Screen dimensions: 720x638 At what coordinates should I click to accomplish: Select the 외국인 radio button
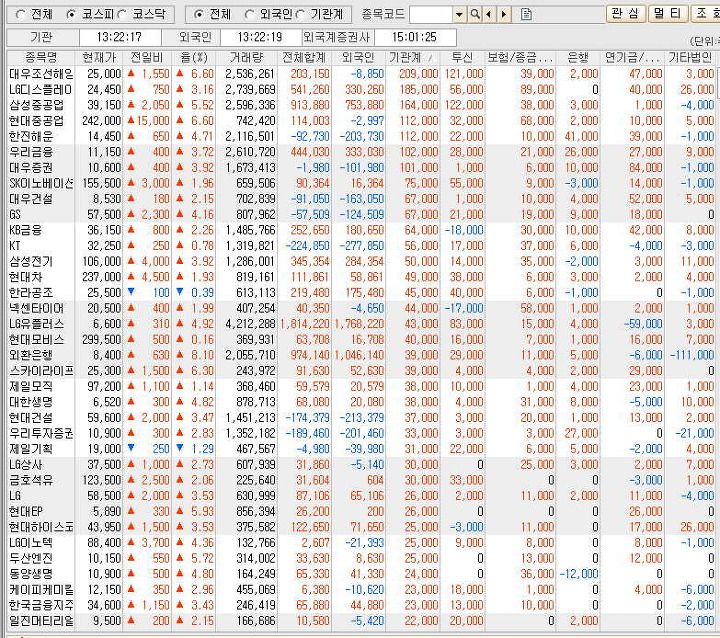click(249, 15)
